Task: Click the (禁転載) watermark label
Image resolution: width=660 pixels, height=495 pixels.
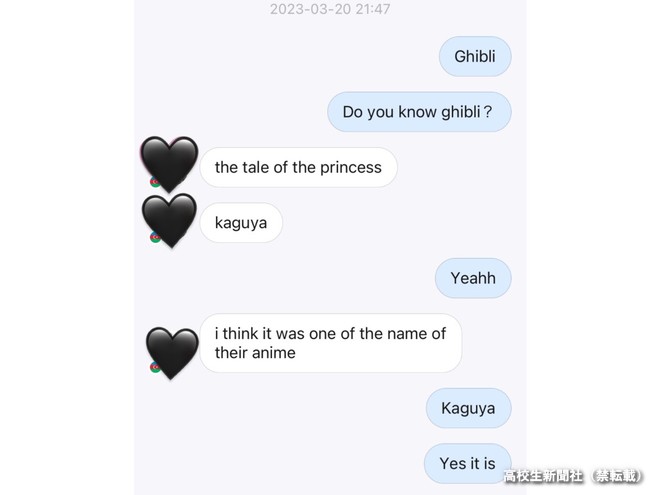Action: coord(617,476)
